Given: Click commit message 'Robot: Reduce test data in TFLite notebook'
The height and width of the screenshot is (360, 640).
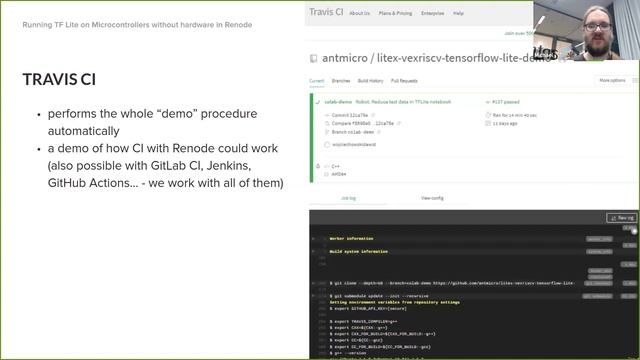Looking at the screenshot, I should click(x=403, y=102).
